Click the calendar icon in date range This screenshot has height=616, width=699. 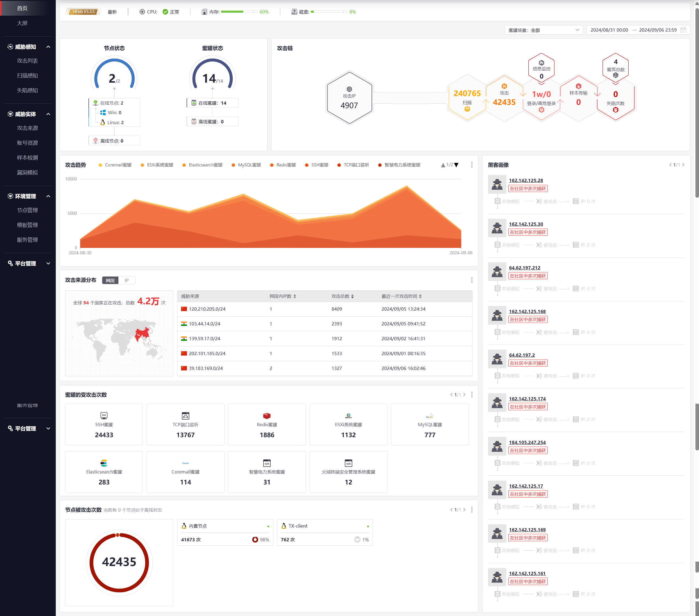point(683,30)
